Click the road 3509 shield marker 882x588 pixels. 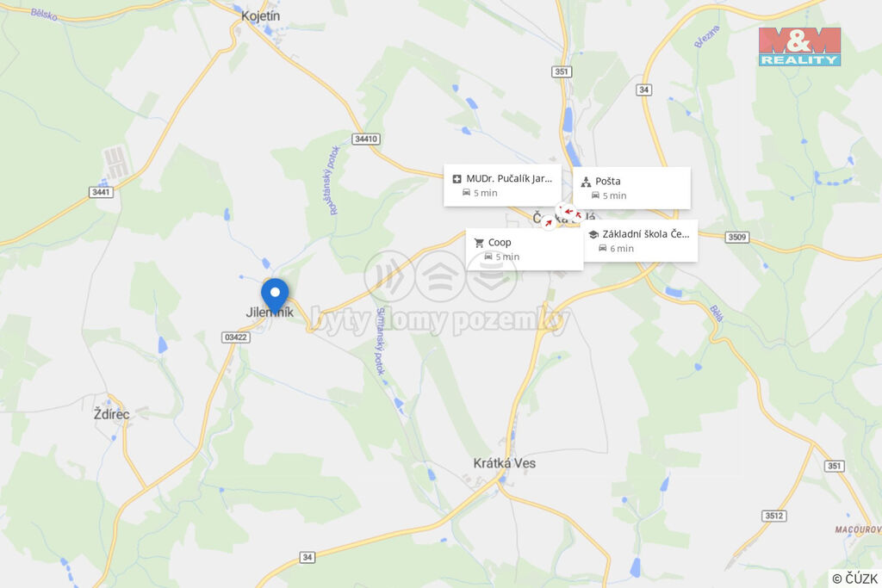(x=737, y=238)
